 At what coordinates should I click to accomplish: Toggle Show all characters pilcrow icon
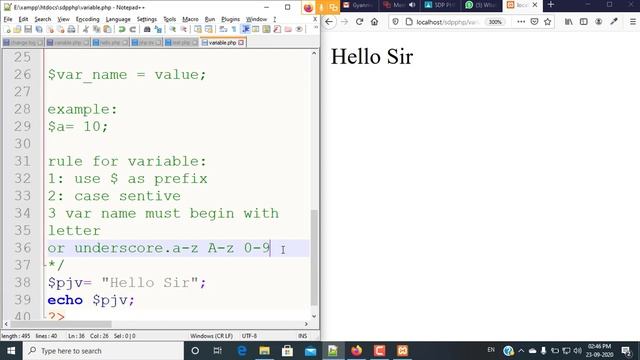tap(234, 29)
